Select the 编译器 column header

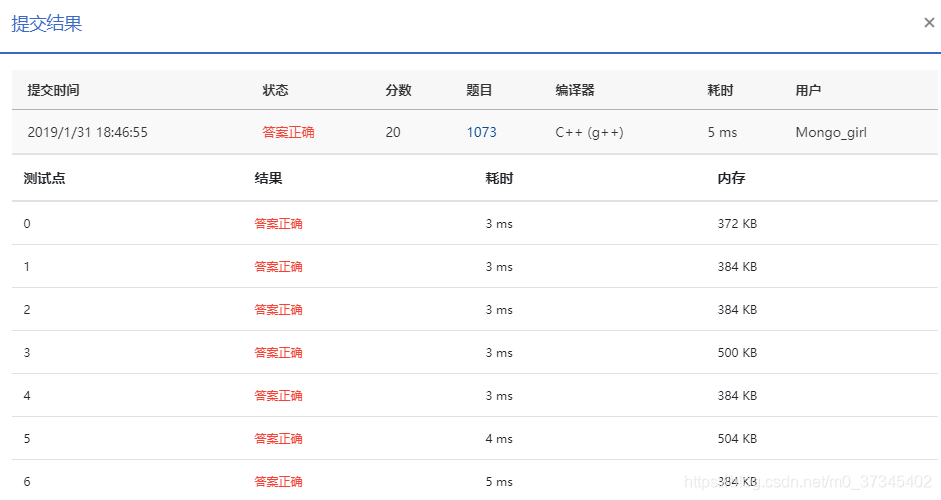click(x=575, y=90)
